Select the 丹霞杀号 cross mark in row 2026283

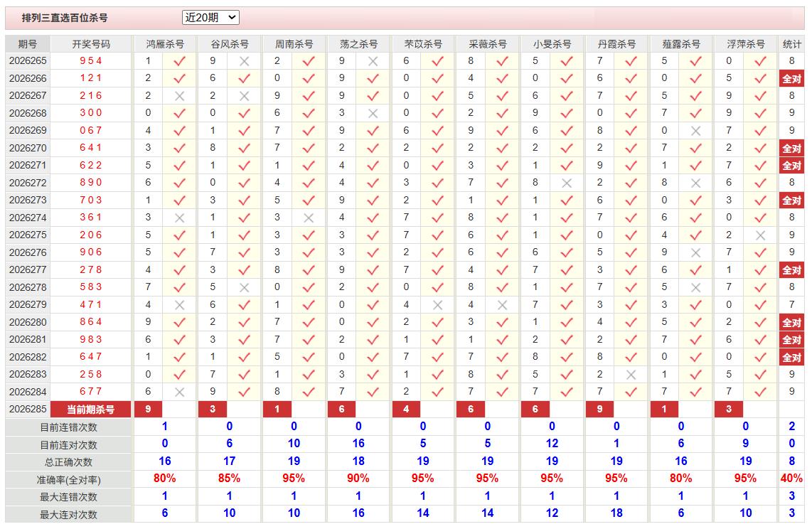click(x=631, y=375)
